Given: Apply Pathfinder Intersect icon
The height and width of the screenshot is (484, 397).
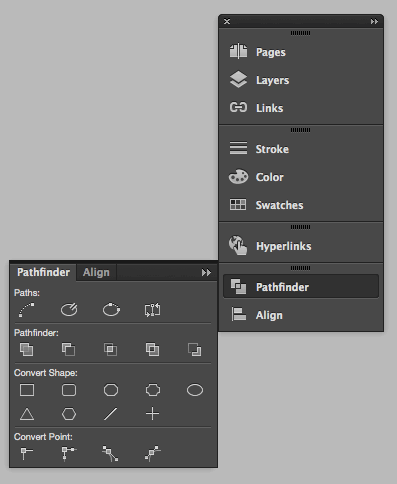Looking at the screenshot, I should pyautogui.click(x=111, y=350).
